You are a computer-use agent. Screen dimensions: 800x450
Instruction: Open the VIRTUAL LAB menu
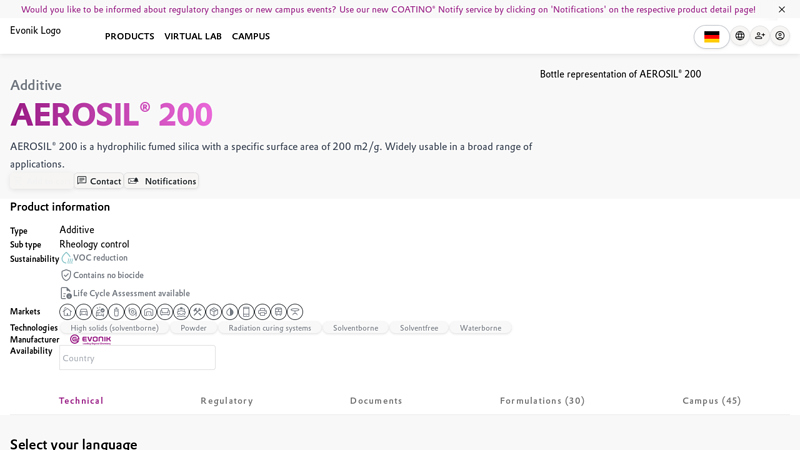[193, 37]
